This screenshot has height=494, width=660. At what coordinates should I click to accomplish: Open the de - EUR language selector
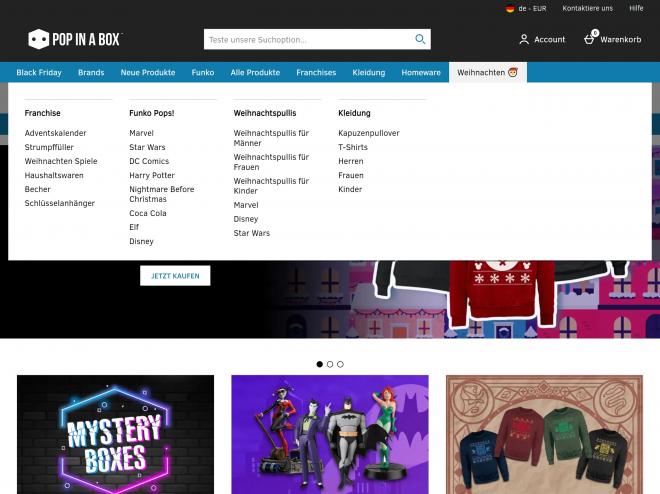(526, 8)
